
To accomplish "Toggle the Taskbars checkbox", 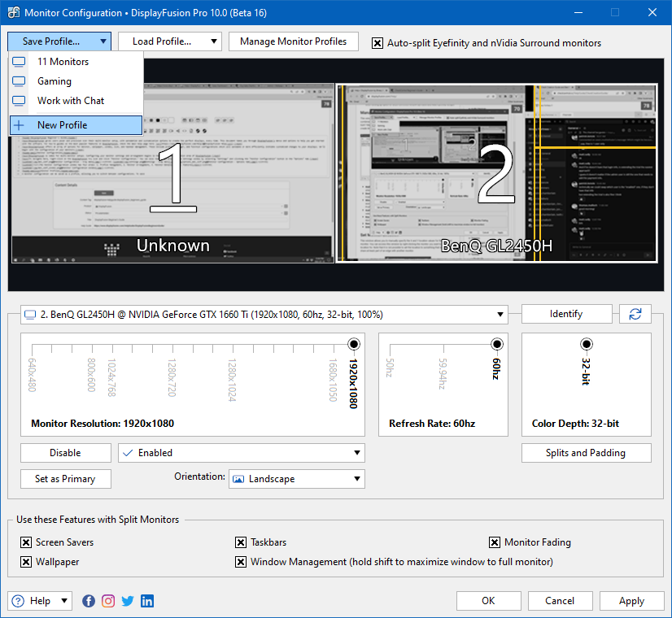I will pos(241,542).
